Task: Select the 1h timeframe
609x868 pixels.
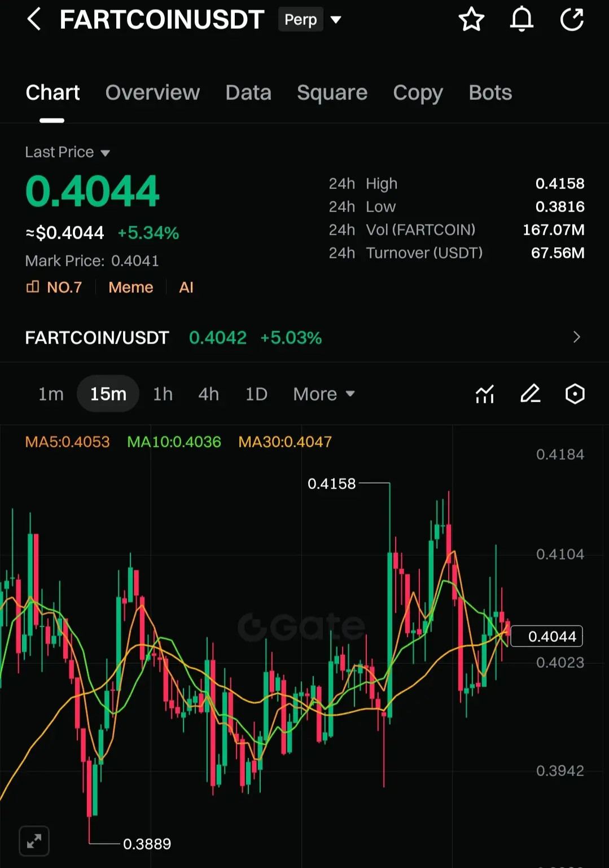Action: click(x=163, y=394)
